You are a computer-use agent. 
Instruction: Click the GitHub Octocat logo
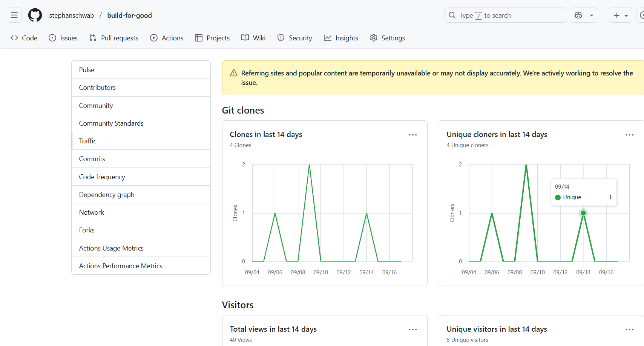pyautogui.click(x=35, y=15)
